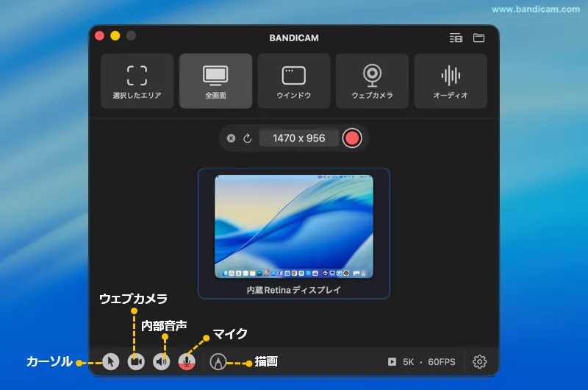Select the オーディオ recording mode
The height and width of the screenshot is (390, 588).
click(x=451, y=81)
